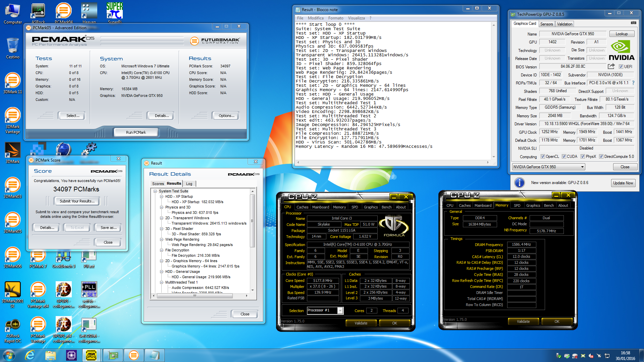Click the Run PCMark button
The width and height of the screenshot is (644, 362).
(136, 132)
